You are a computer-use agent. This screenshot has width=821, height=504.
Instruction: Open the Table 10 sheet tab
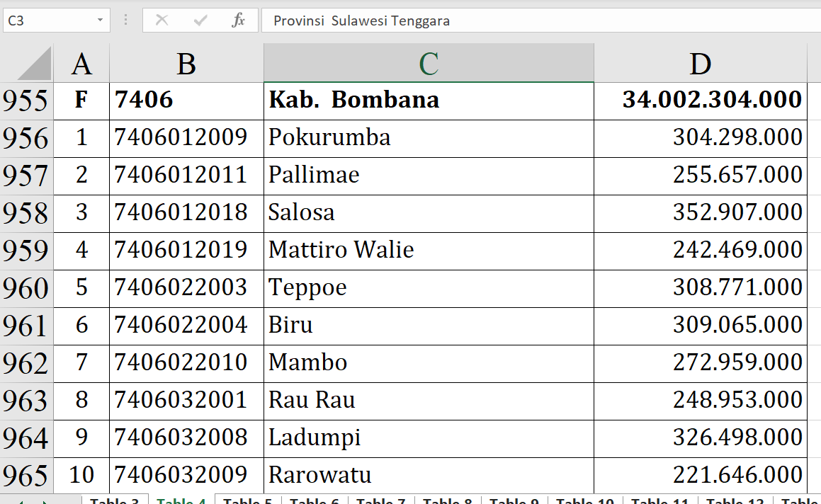pos(584,500)
